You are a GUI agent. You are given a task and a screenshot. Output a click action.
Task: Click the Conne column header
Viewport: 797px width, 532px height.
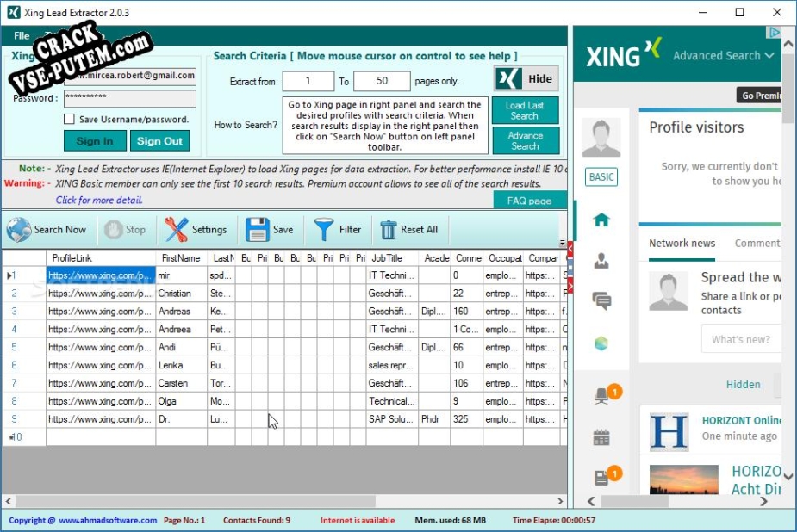[x=467, y=258]
